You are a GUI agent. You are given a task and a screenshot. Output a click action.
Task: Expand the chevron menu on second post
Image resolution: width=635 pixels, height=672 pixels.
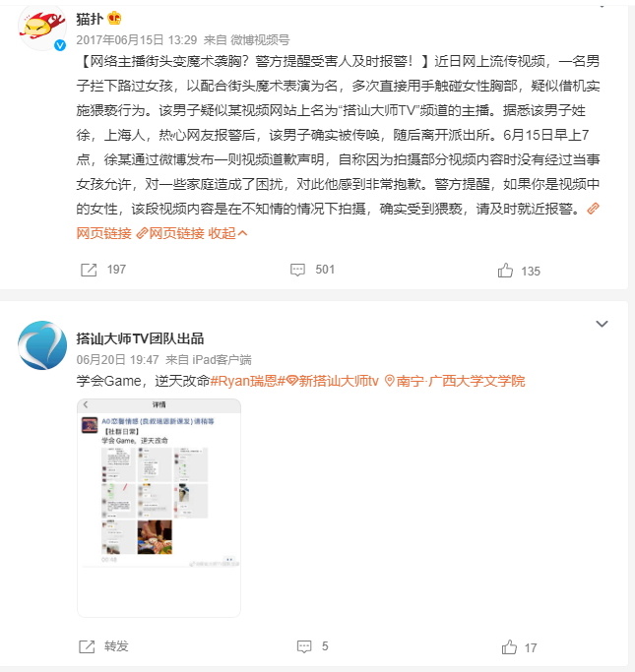[602, 324]
